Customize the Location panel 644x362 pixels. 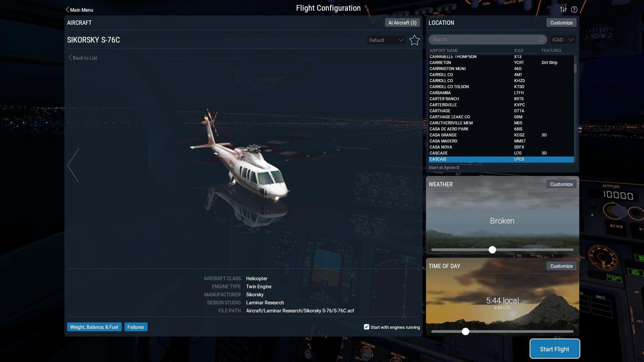(561, 22)
